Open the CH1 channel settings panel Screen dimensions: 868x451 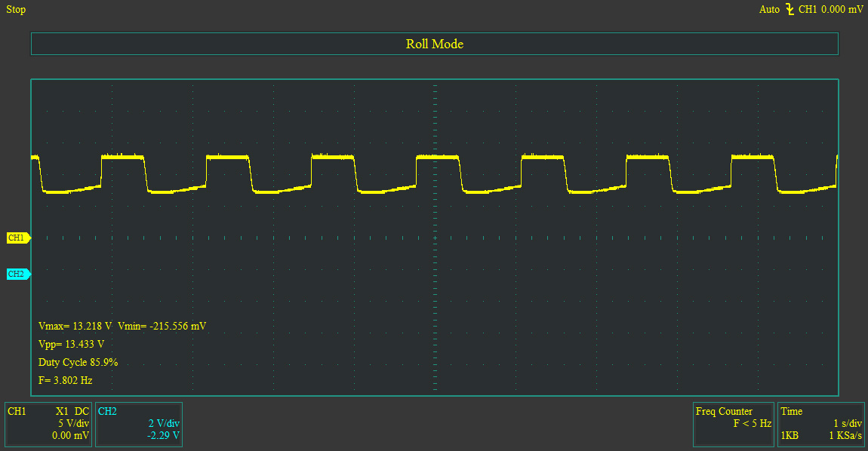point(48,425)
